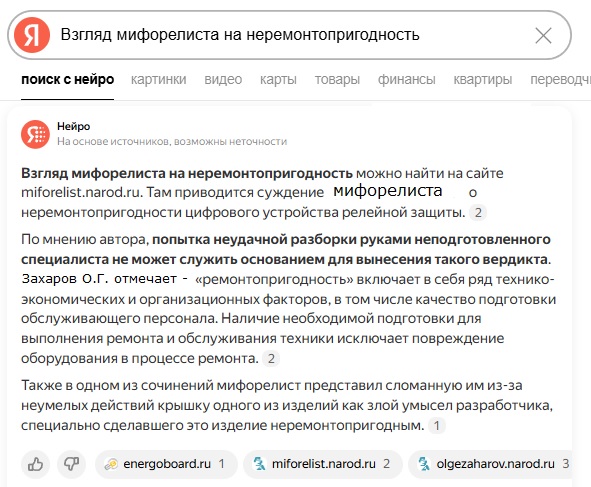Dislike the answer with thumbs-down icon

point(71,464)
